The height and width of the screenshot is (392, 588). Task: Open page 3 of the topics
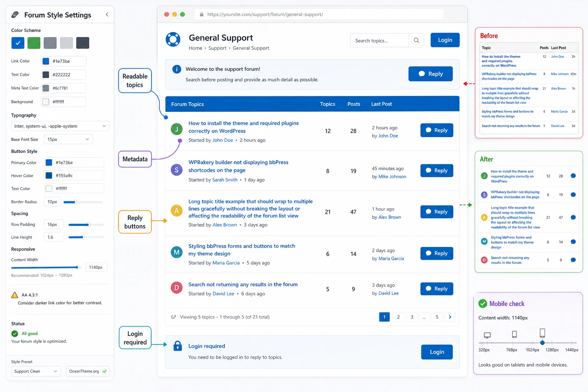click(412, 317)
